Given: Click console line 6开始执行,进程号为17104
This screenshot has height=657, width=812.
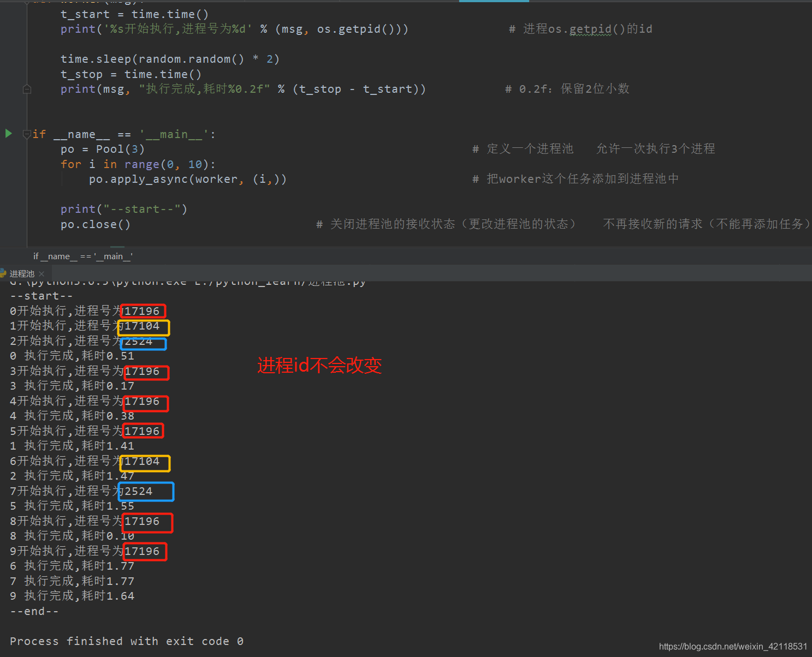Looking at the screenshot, I should (85, 461).
